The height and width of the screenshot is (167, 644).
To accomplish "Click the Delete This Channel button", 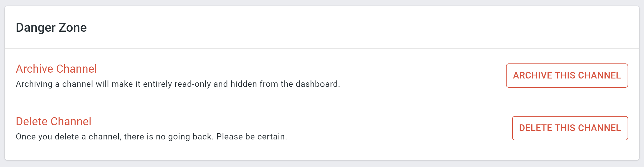I will click(570, 128).
